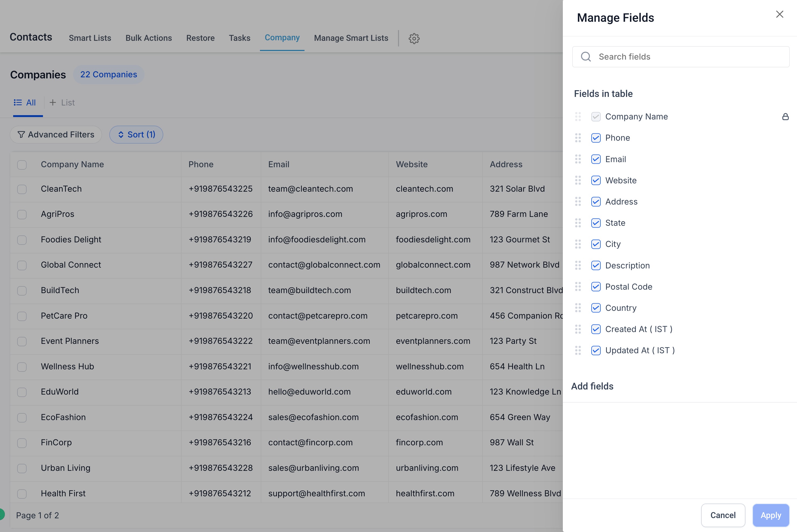
Task: Tick the AgriPros row checkbox
Action: point(22,214)
